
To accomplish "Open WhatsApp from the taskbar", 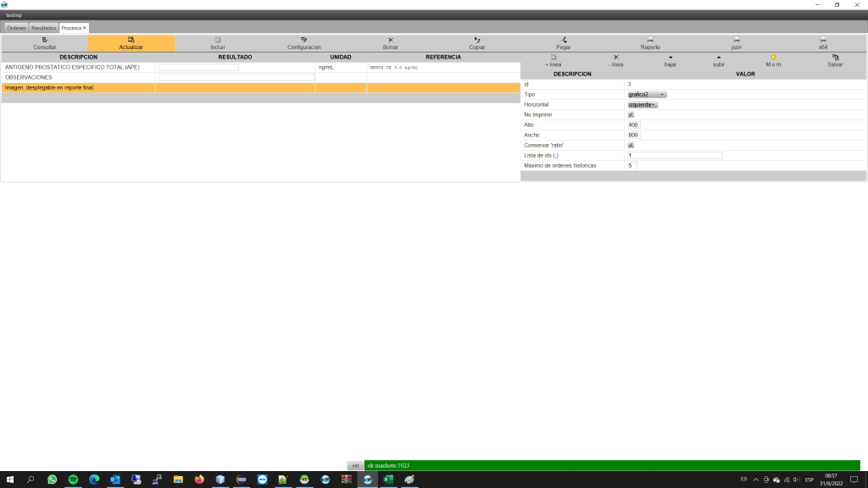I will point(52,480).
